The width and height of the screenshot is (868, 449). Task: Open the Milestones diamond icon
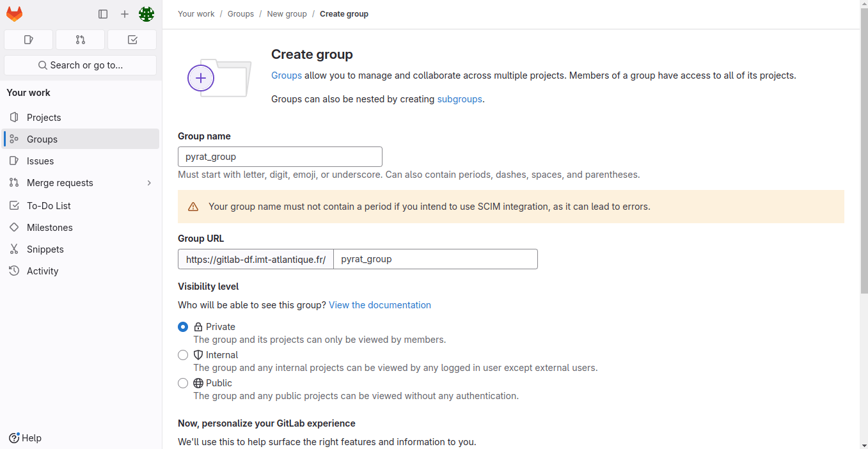pos(14,228)
